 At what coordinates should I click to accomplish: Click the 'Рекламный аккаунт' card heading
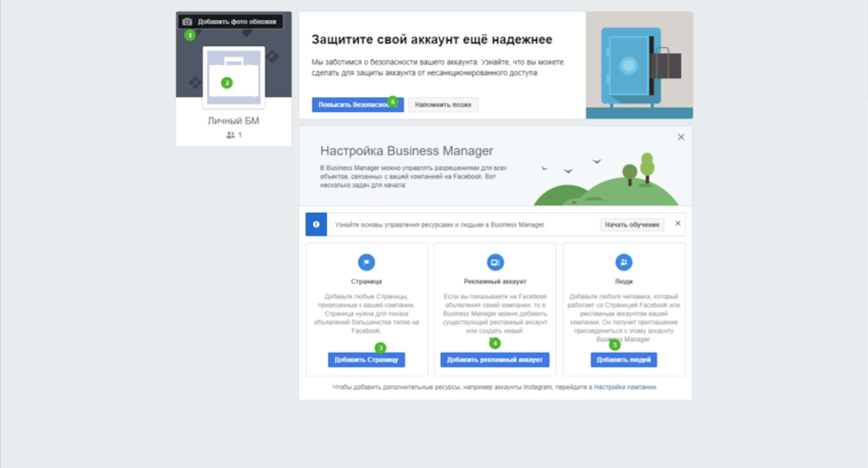495,281
